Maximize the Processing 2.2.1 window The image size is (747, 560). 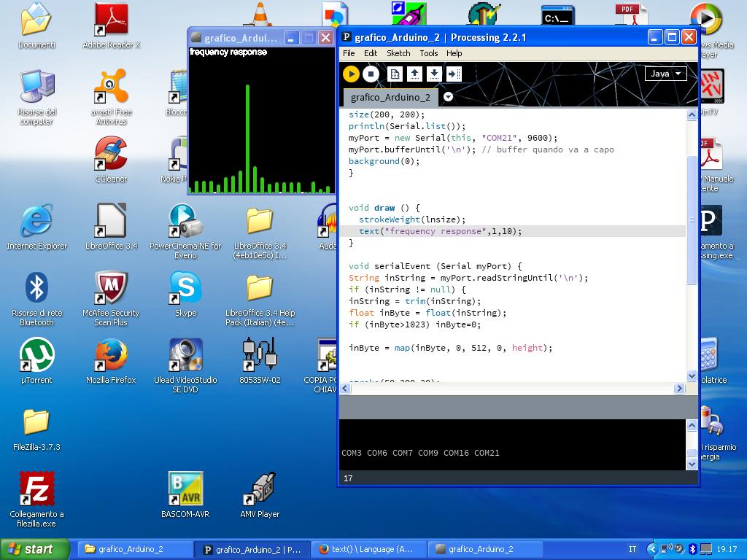point(672,37)
